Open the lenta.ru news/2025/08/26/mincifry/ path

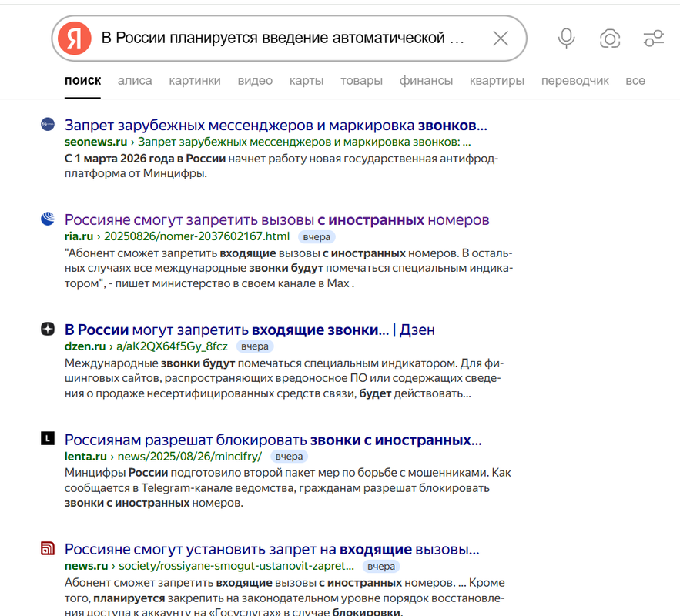[x=189, y=457]
